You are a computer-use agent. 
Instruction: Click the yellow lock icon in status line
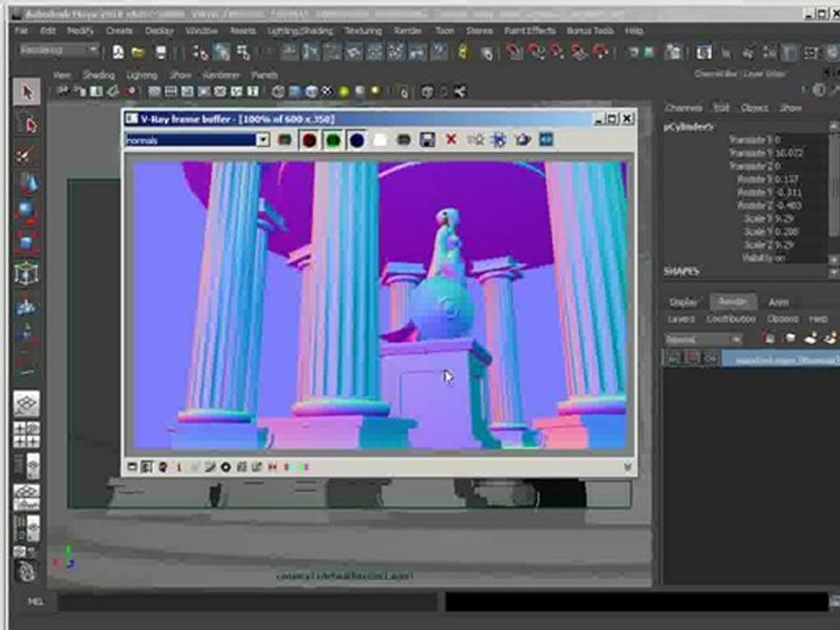pos(463,52)
